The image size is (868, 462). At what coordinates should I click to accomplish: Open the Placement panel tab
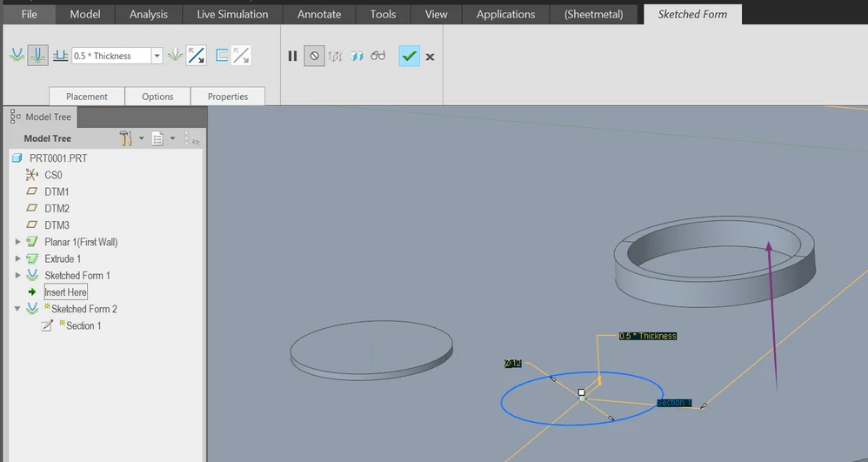87,97
